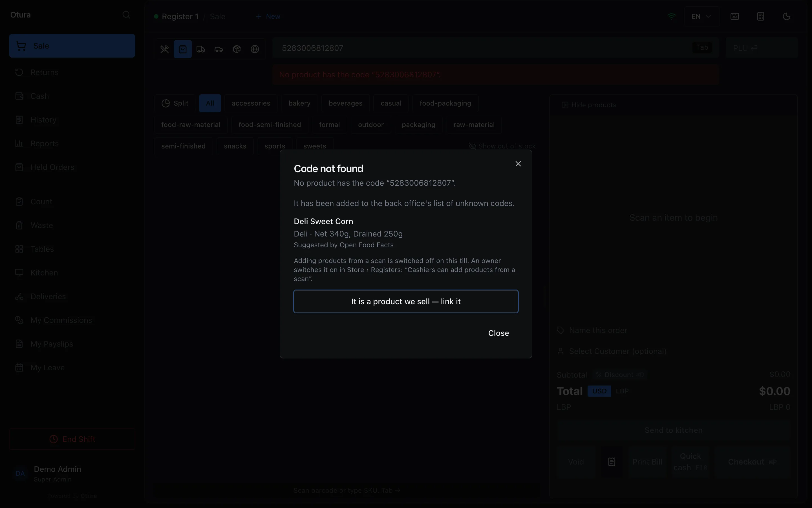Viewport: 812px width, 508px height.
Task: Filter by bakery category
Action: pyautogui.click(x=299, y=103)
